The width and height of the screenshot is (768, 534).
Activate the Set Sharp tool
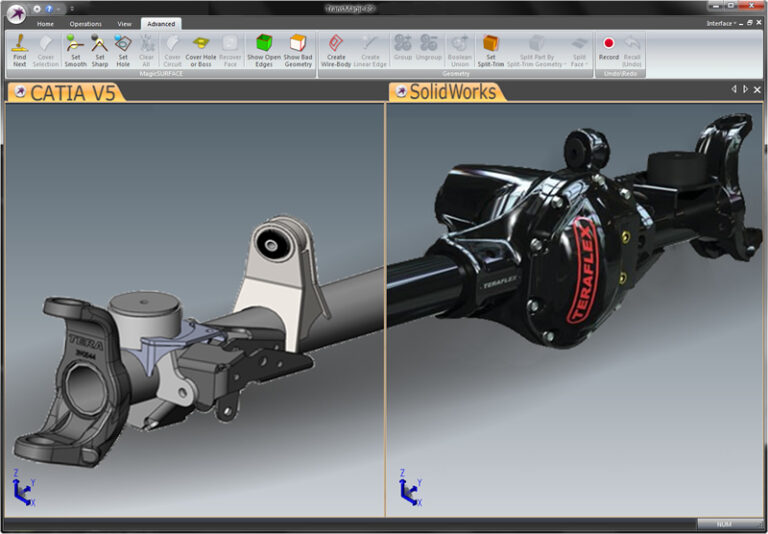[100, 49]
